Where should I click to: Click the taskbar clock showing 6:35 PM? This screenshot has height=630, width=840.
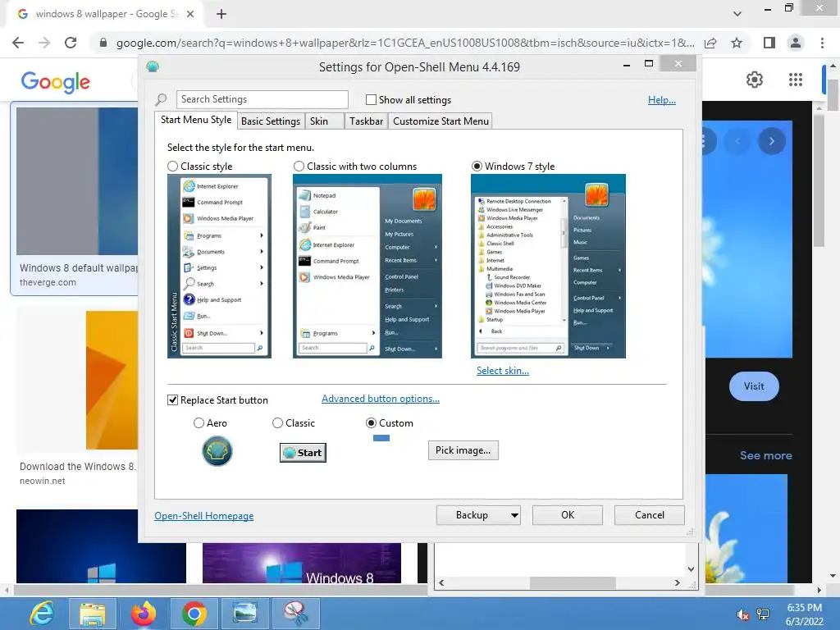804,614
